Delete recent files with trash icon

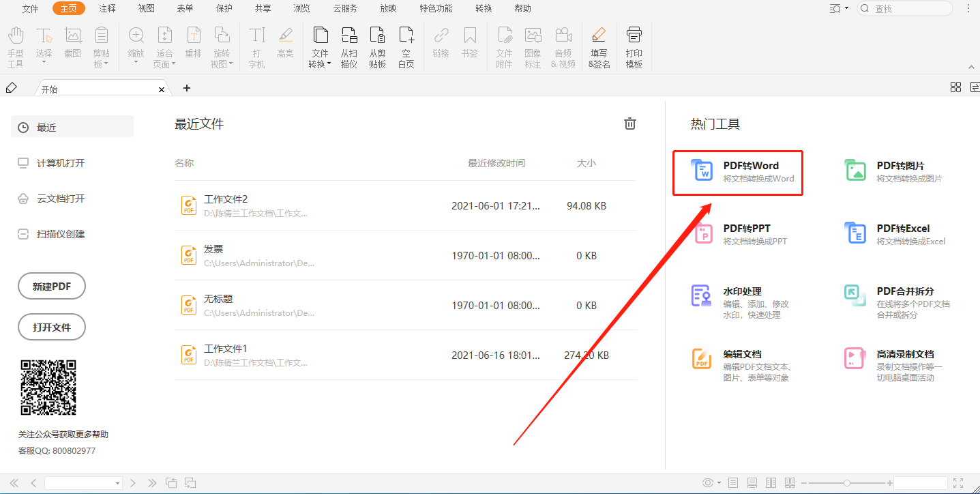tap(630, 123)
